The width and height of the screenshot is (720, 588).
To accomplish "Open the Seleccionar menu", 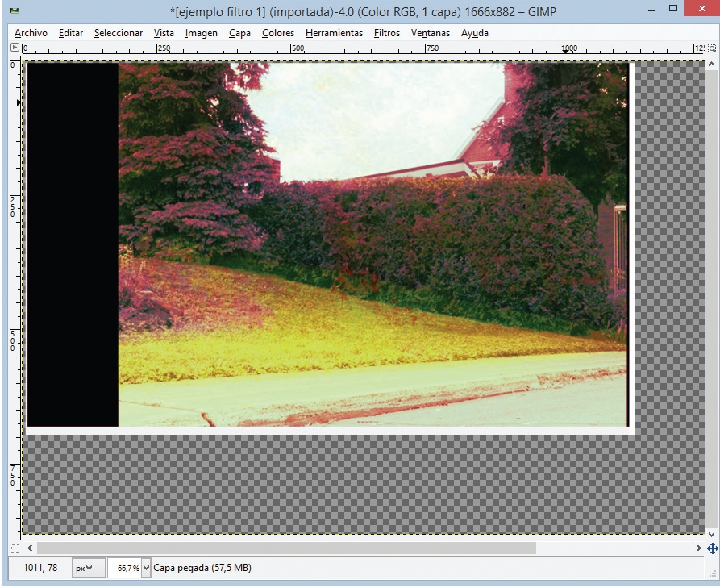I will 118,33.
